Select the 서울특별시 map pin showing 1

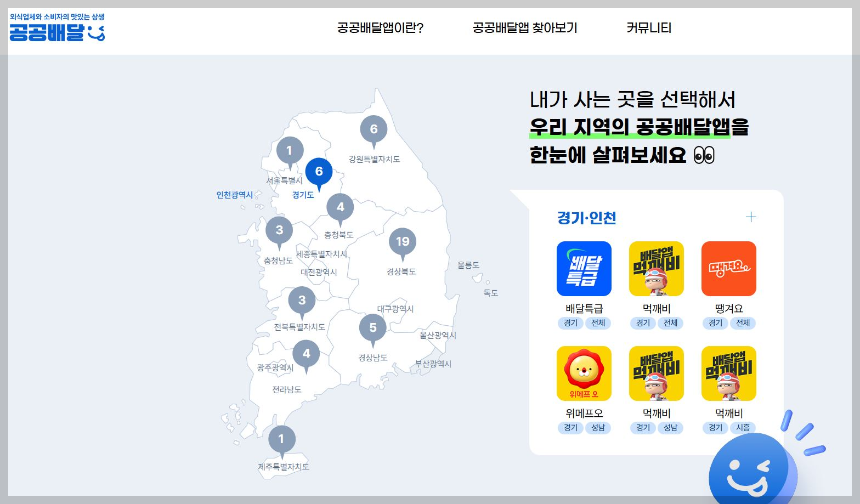290,152
